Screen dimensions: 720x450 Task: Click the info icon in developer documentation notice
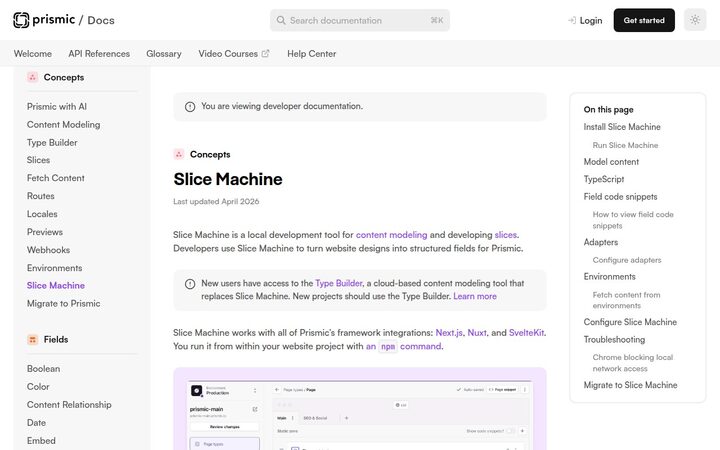click(190, 107)
